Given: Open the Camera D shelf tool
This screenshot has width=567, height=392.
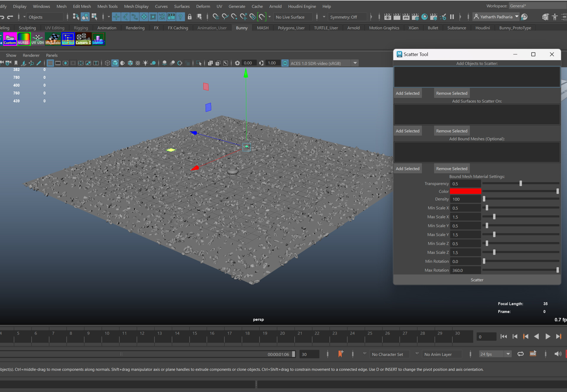Looking at the screenshot, I should coord(83,39).
